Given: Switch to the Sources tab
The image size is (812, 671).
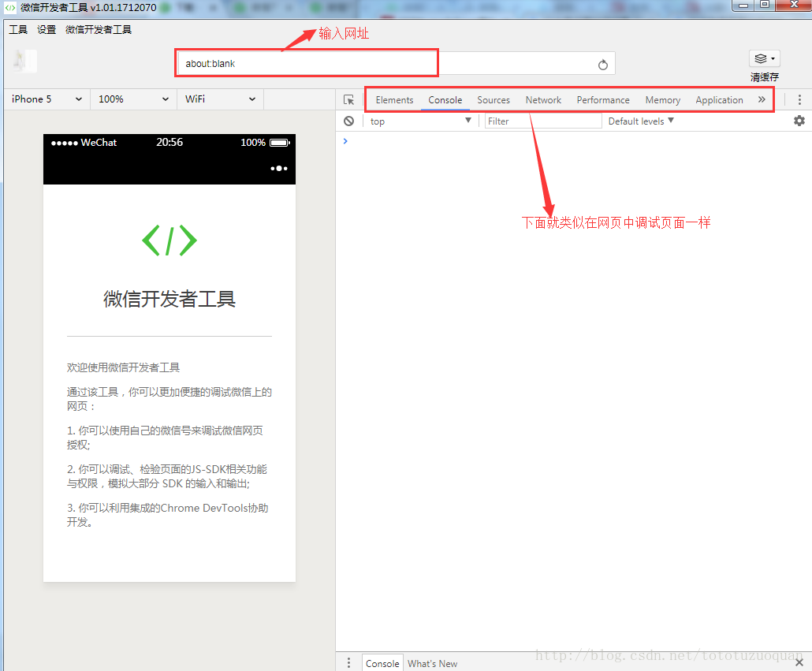Looking at the screenshot, I should click(494, 100).
